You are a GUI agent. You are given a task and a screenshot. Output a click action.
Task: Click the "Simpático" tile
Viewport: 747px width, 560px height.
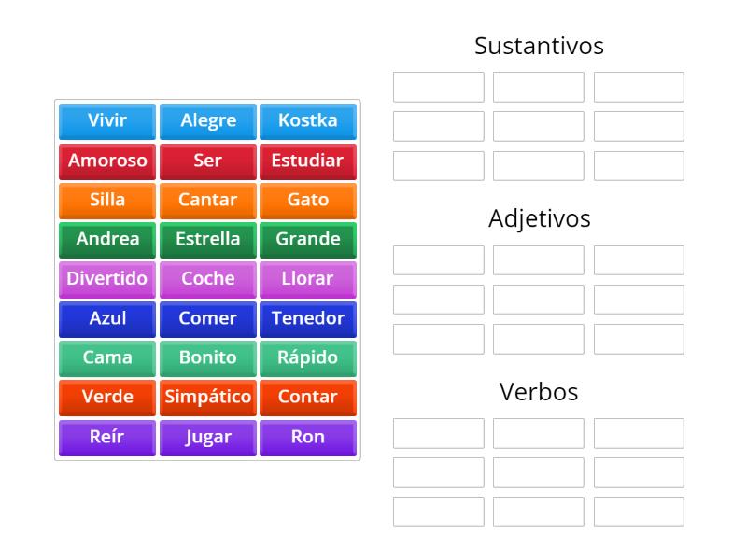pos(207,397)
